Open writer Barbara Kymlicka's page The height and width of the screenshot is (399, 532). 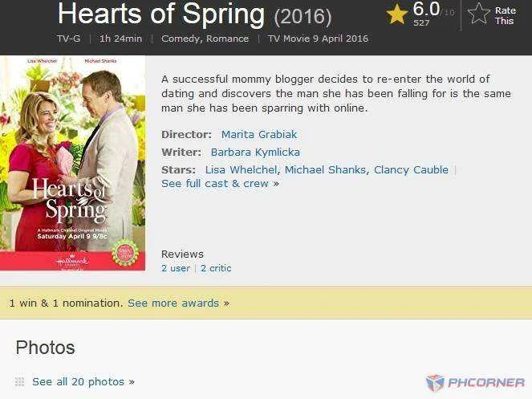tap(255, 152)
